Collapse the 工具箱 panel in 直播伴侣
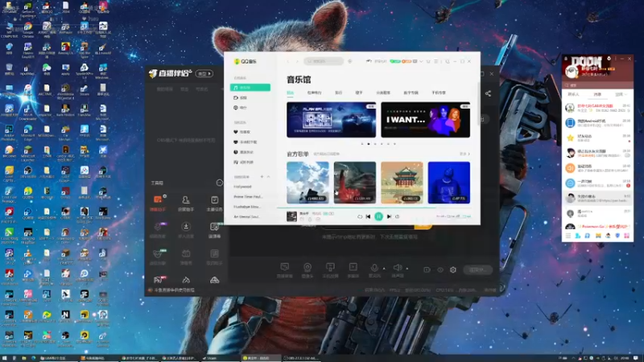644x362 pixels. point(219,183)
